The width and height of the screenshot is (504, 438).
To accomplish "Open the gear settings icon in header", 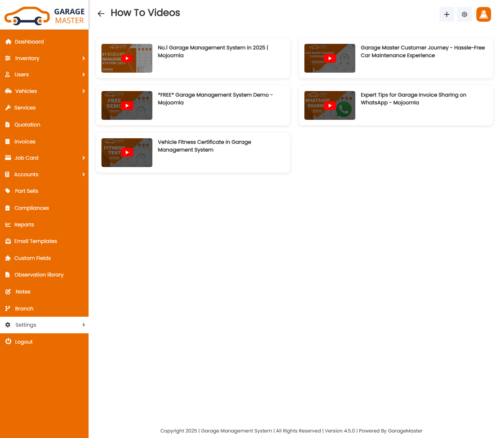I will [x=464, y=14].
